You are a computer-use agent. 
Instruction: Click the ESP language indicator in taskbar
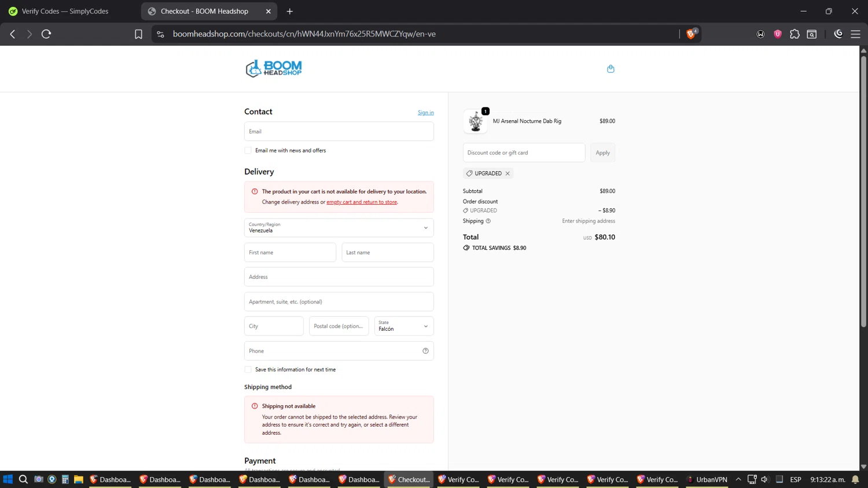[796, 479]
